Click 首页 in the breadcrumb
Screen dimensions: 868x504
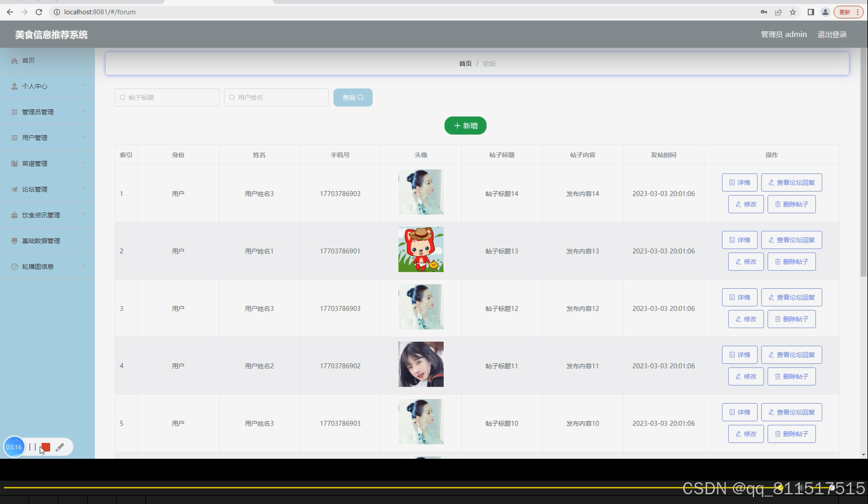point(465,64)
